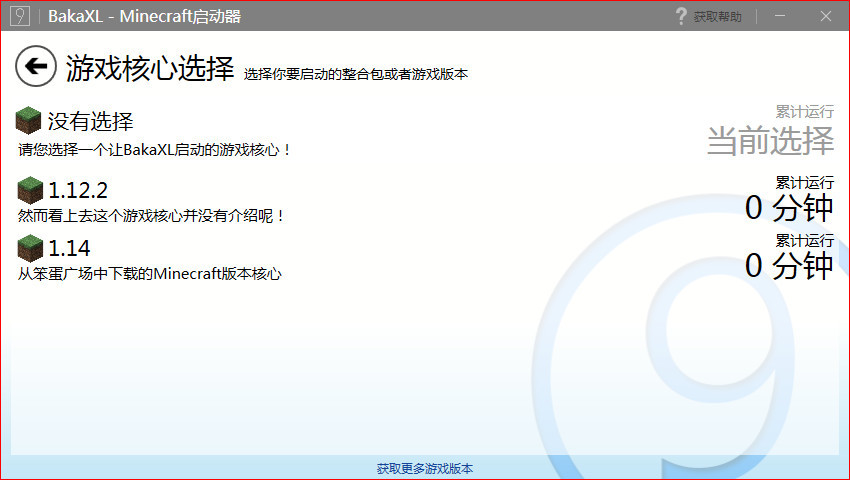The width and height of the screenshot is (850, 480).
Task: Click the grass block icon beside 没有选择
Action: (x=28, y=120)
